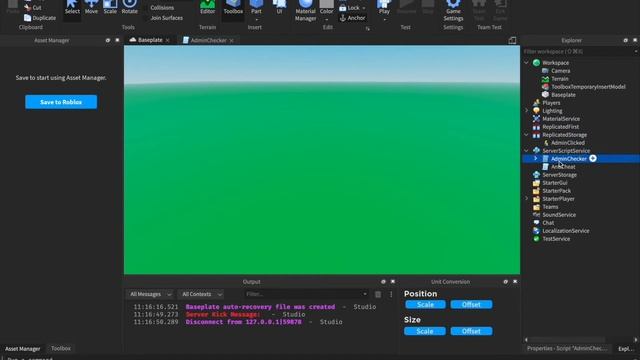Expand the AdminChecker script node
Screen dimensions: 640x360
tap(536, 158)
